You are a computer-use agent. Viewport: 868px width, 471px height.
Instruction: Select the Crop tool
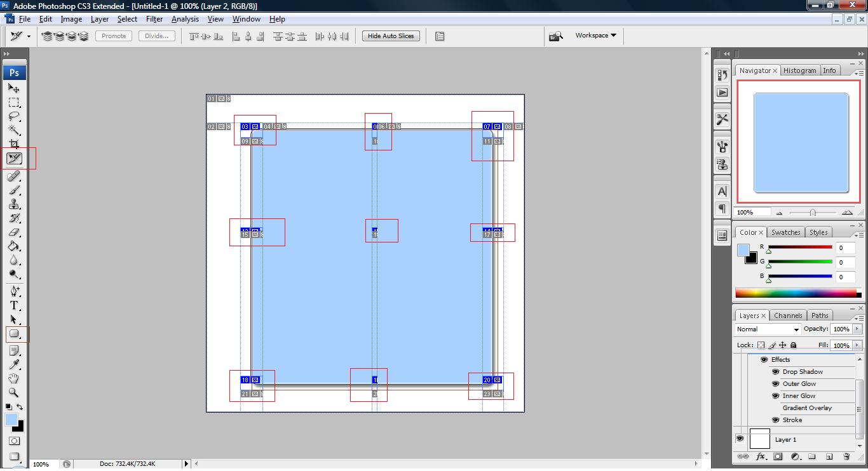click(14, 145)
